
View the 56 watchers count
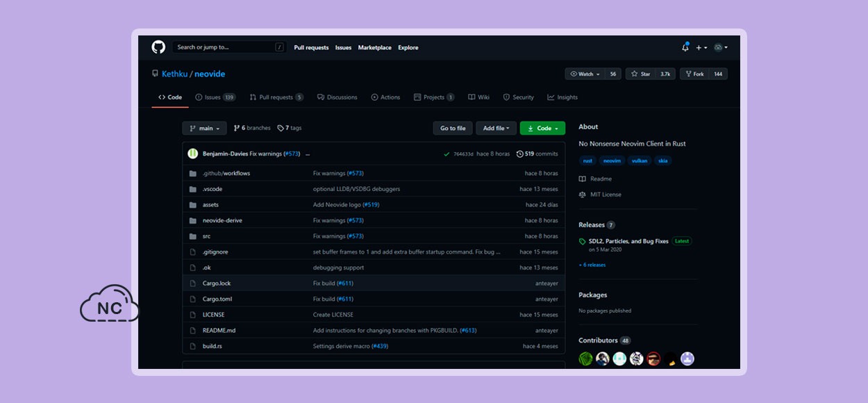coord(613,74)
